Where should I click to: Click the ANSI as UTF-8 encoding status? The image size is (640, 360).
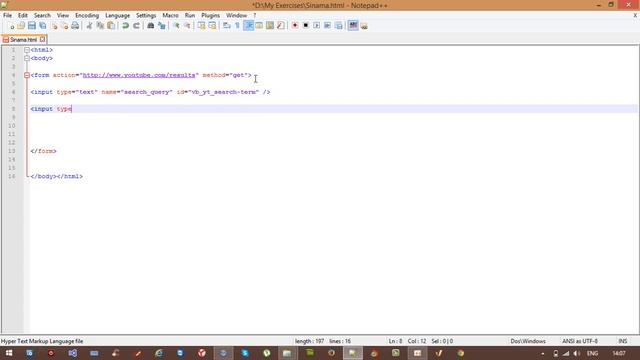[x=580, y=341]
